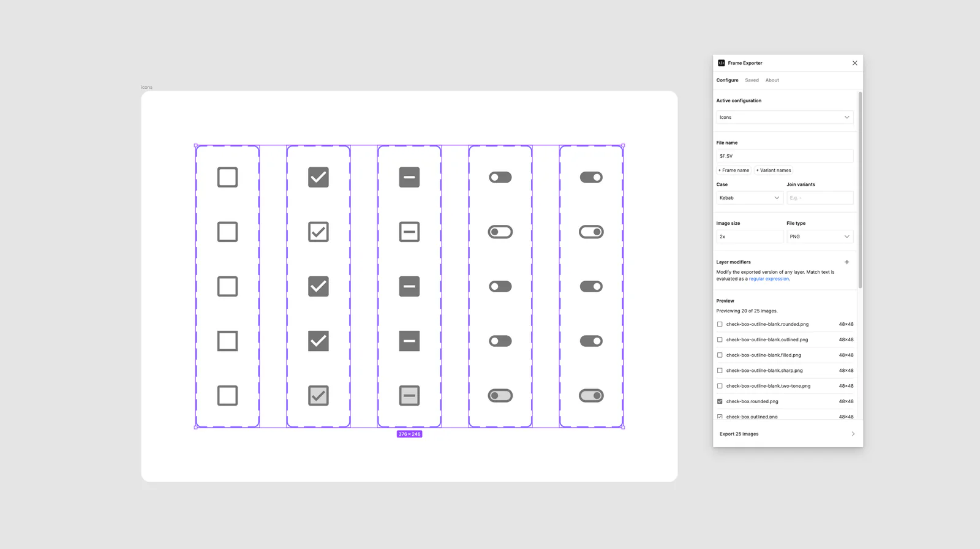The height and width of the screenshot is (549, 980).
Task: Click file name check-box-outline-blank.filled.png
Action: coord(764,355)
